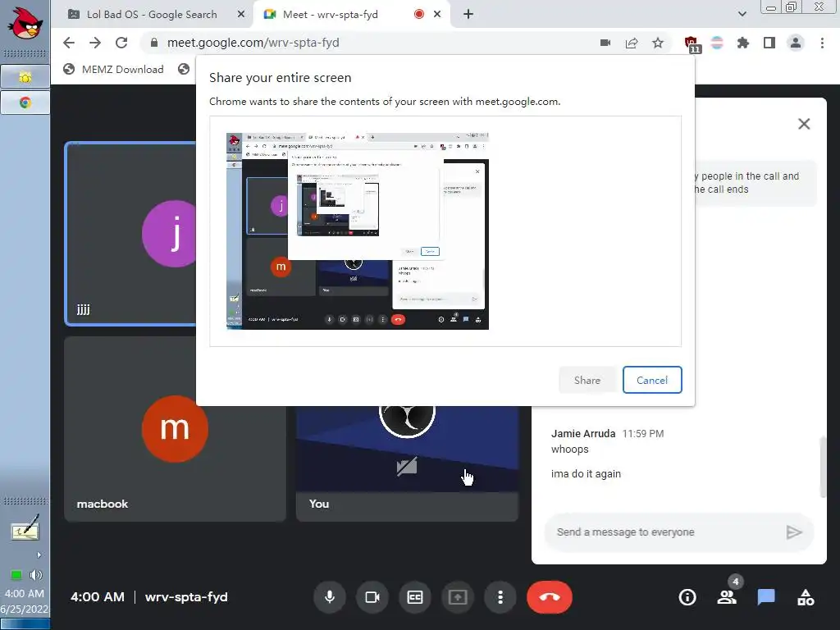This screenshot has height=630, width=840.
Task: Show the people participants panel
Action: pyautogui.click(x=727, y=597)
